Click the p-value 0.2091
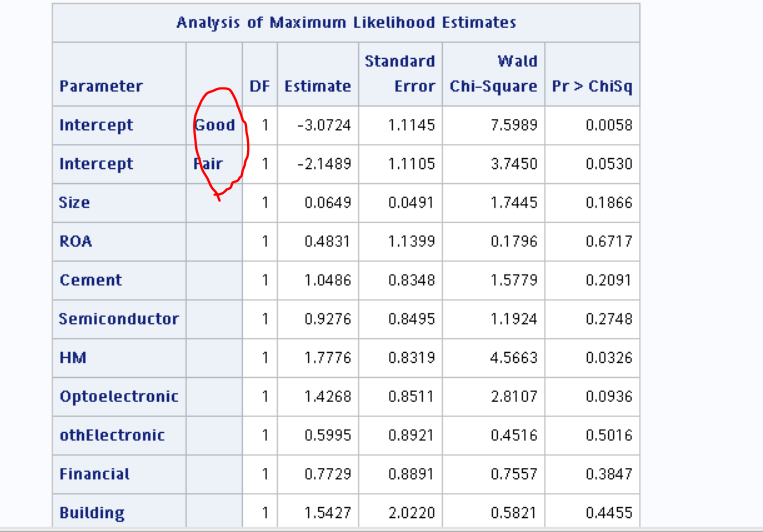The width and height of the screenshot is (763, 532). [x=609, y=280]
